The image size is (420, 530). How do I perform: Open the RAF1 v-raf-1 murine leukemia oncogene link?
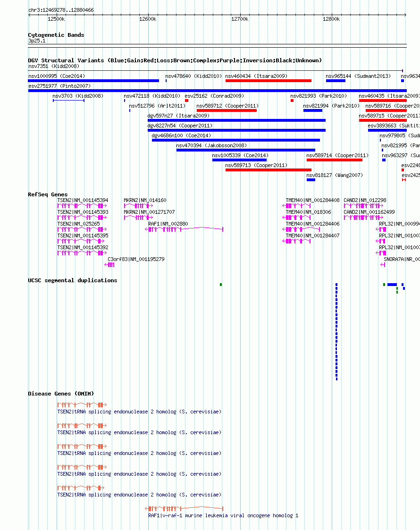pos(223,515)
